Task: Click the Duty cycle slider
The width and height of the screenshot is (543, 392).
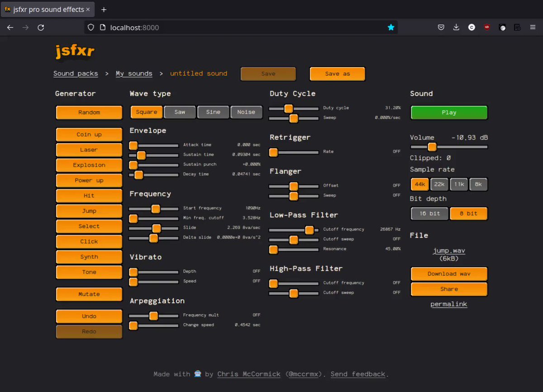Action: coord(294,109)
